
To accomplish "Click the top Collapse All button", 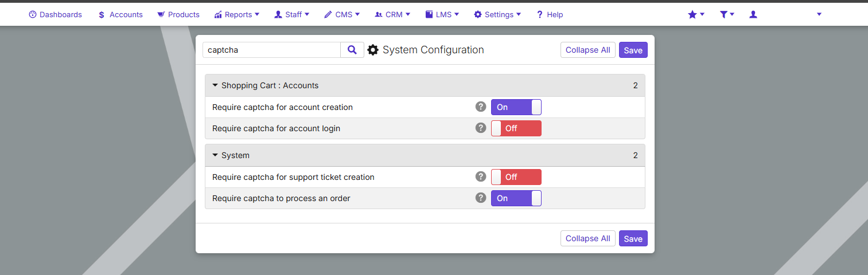I will [x=588, y=50].
